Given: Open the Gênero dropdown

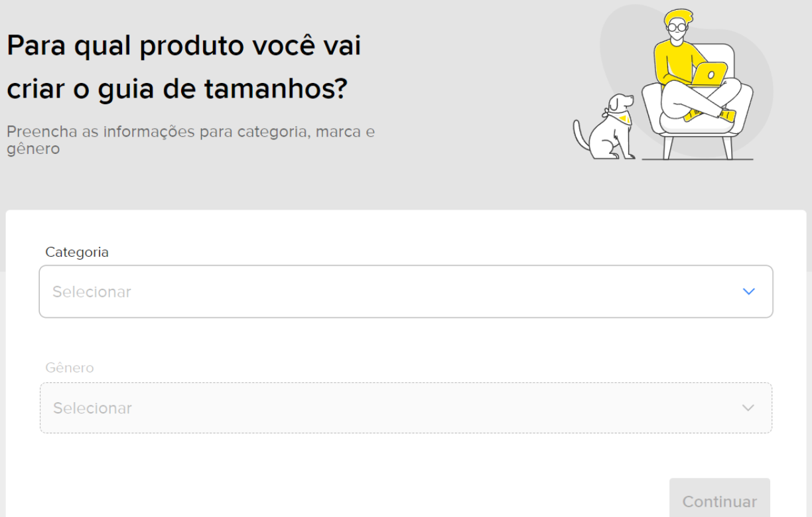Looking at the screenshot, I should tap(406, 408).
